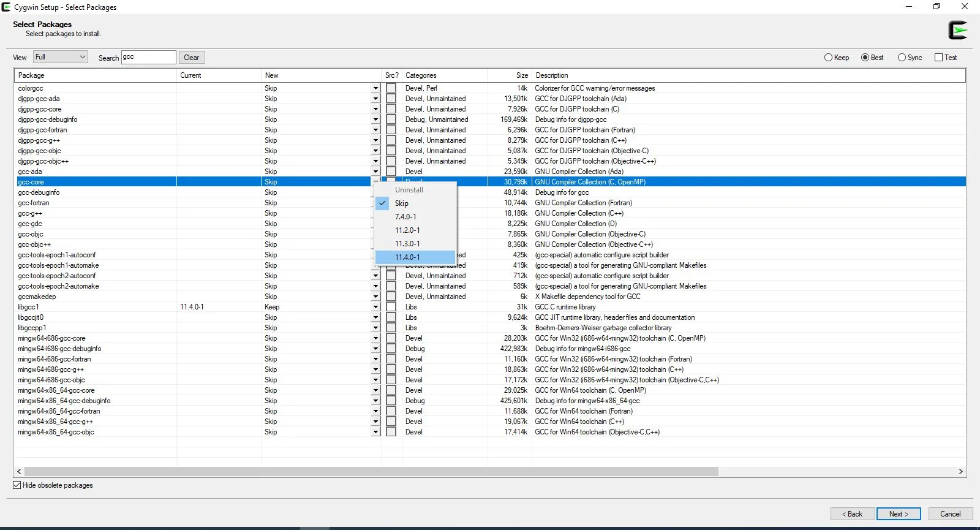Click the horizontal scrollbar thumb
The image size is (980, 530).
tap(371, 471)
